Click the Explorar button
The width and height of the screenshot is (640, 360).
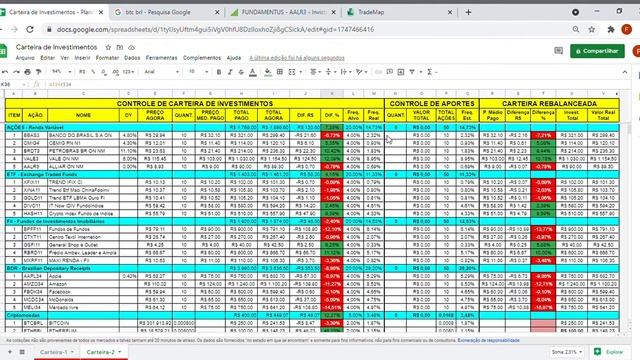610,352
